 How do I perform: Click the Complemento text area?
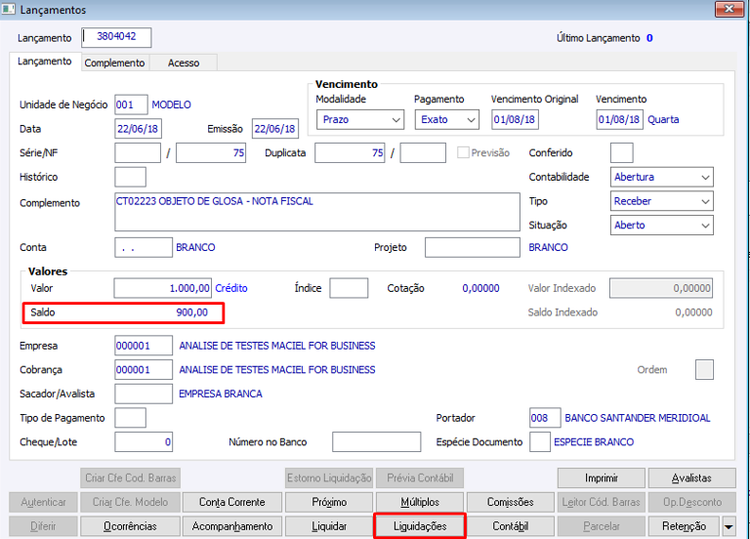317,212
